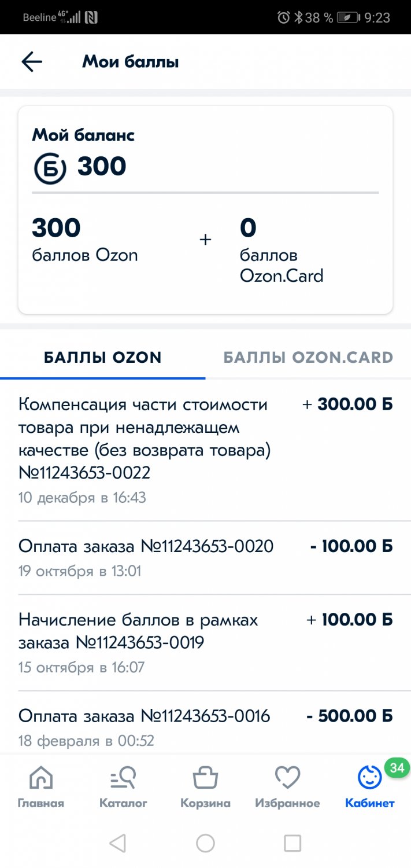
Task: Select the БАЛЛЫ OZON tab
Action: point(103,358)
